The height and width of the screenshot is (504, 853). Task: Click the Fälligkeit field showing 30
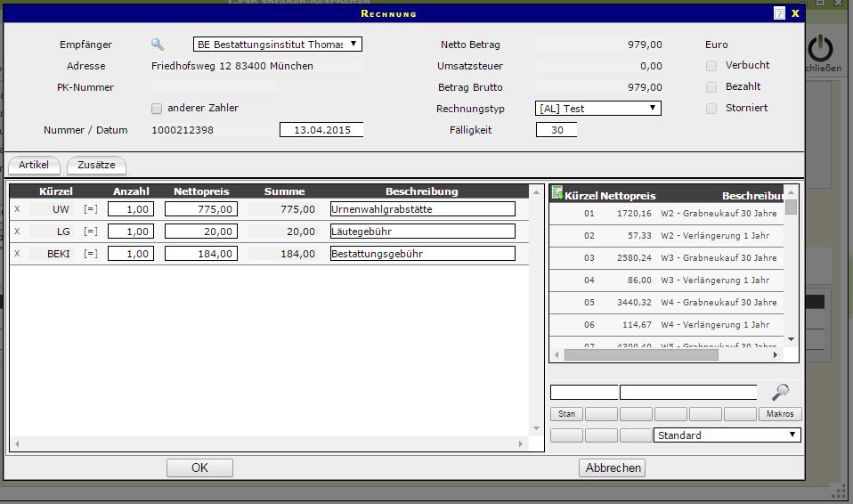tap(556, 130)
